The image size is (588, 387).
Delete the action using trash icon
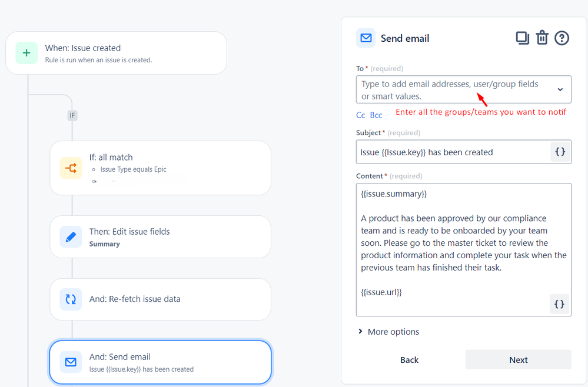(542, 38)
